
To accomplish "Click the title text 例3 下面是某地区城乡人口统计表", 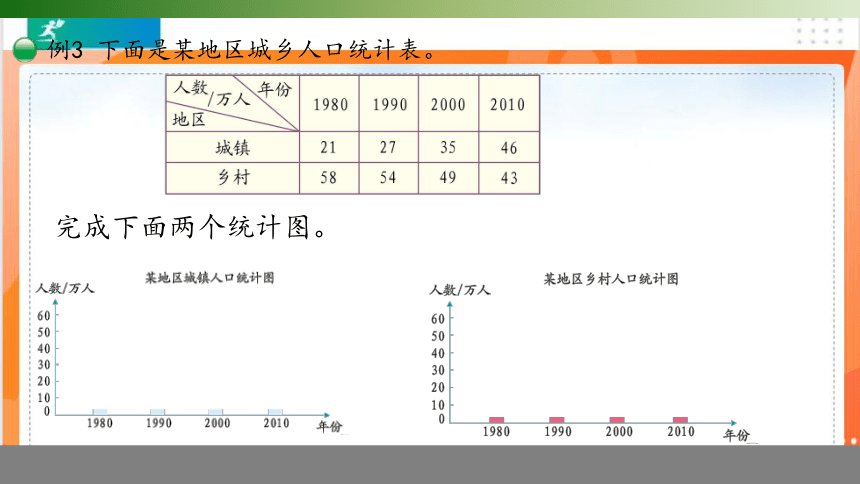I will pos(242,50).
